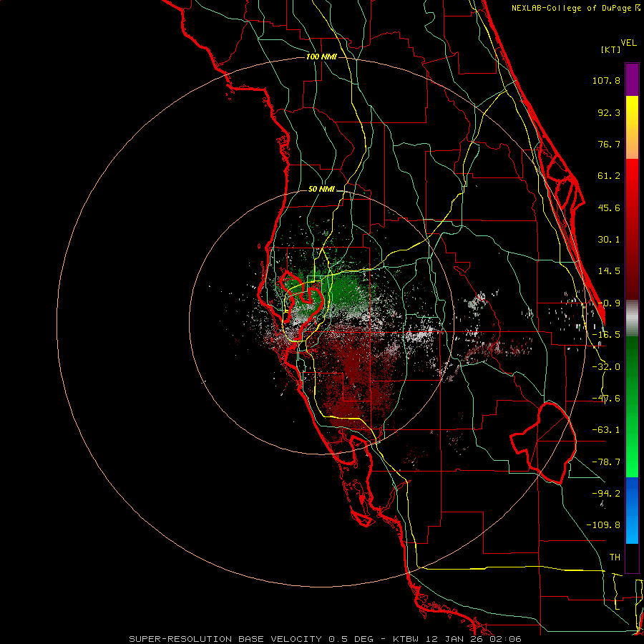Click the Super-Resolution Base Velocity caption text
This screenshot has width=644, height=644.
326,639
